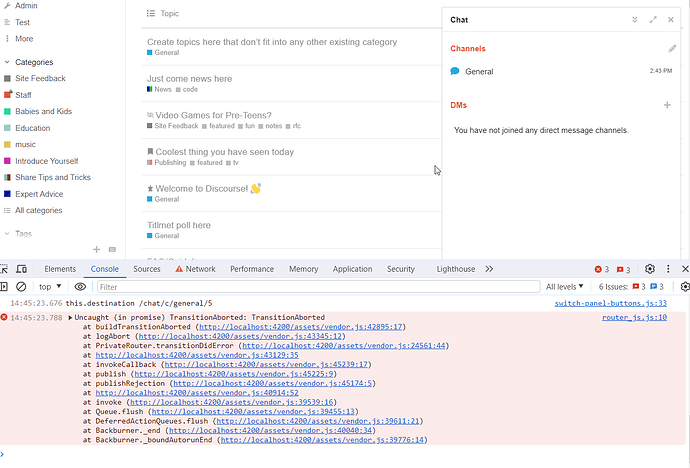
Task: Switch to the Performance tab
Action: [252, 269]
